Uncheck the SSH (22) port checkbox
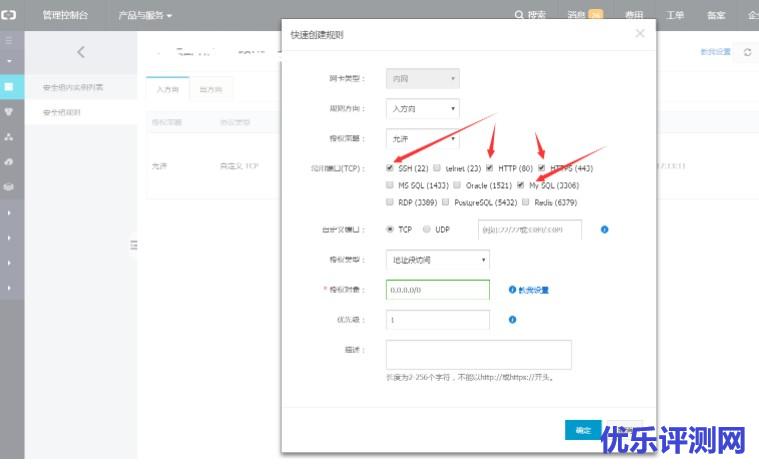759x467 pixels. [390, 168]
